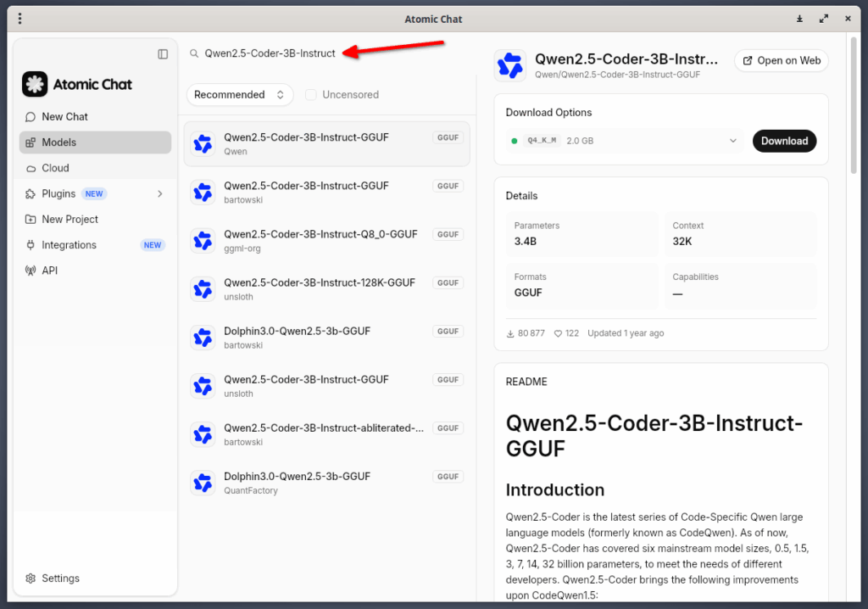Viewport: 868px width, 609px height.
Task: Click the Integrations plug icon
Action: [31, 245]
